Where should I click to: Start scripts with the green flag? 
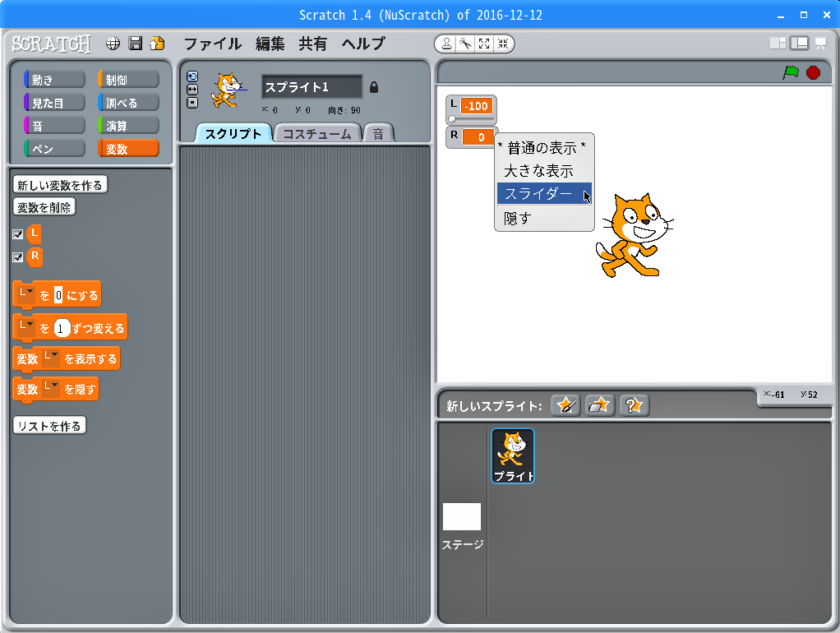coord(791,72)
